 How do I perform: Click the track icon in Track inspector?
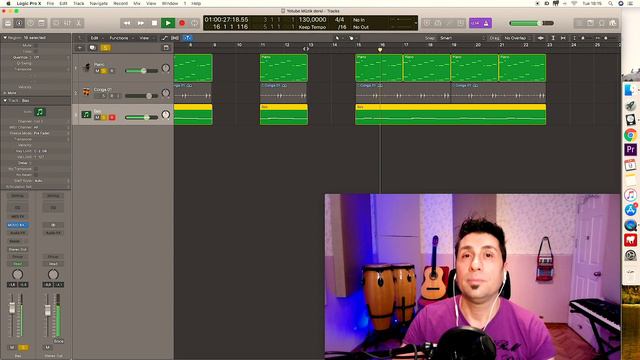(40, 112)
